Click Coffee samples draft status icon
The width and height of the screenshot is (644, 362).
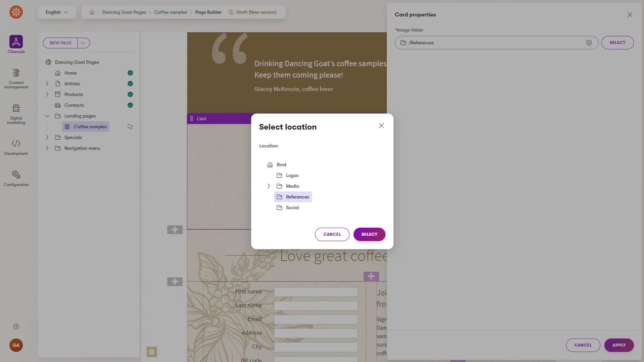pyautogui.click(x=130, y=127)
